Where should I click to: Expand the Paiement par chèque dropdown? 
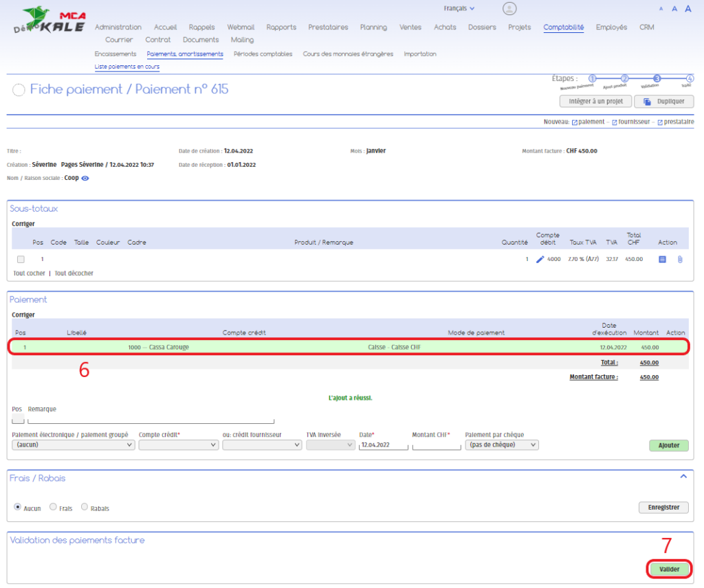(501, 445)
